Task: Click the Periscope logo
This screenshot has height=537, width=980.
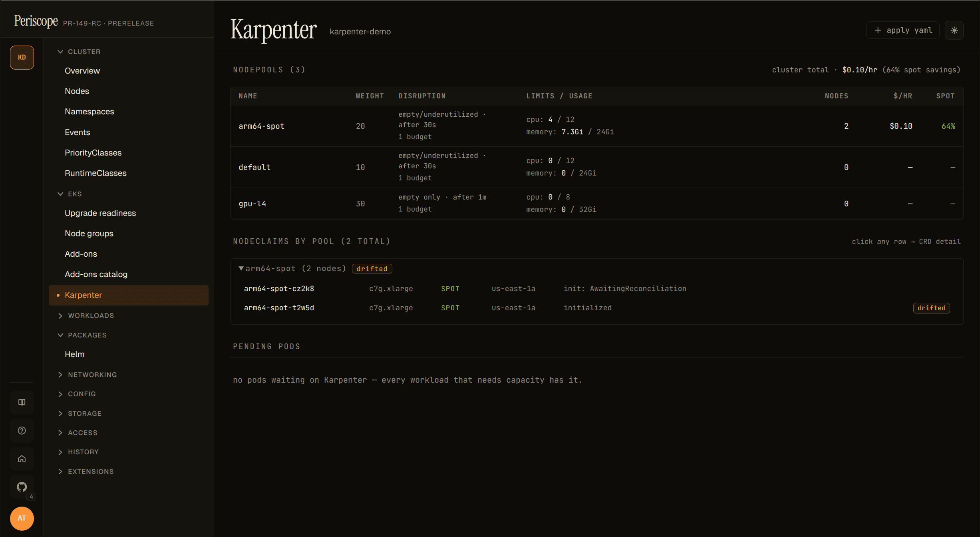Action: tap(36, 21)
